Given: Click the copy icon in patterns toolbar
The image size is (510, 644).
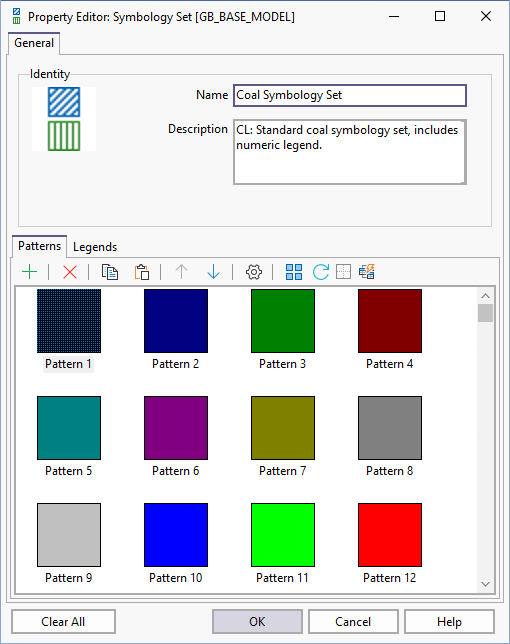Looking at the screenshot, I should click(110, 272).
